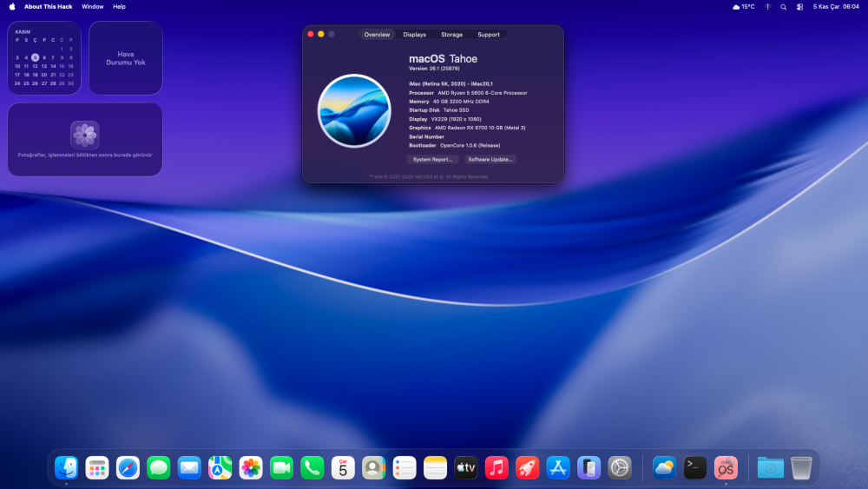Open Contacts app in the Dock
The width and height of the screenshot is (868, 489).
[x=373, y=468]
